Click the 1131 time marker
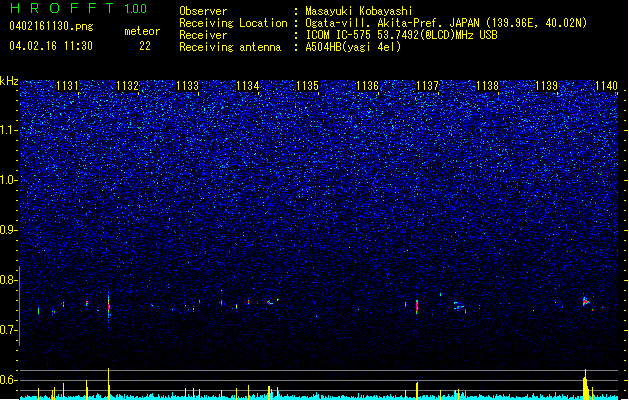Viewport: 629px width, 400px height. [x=67, y=86]
